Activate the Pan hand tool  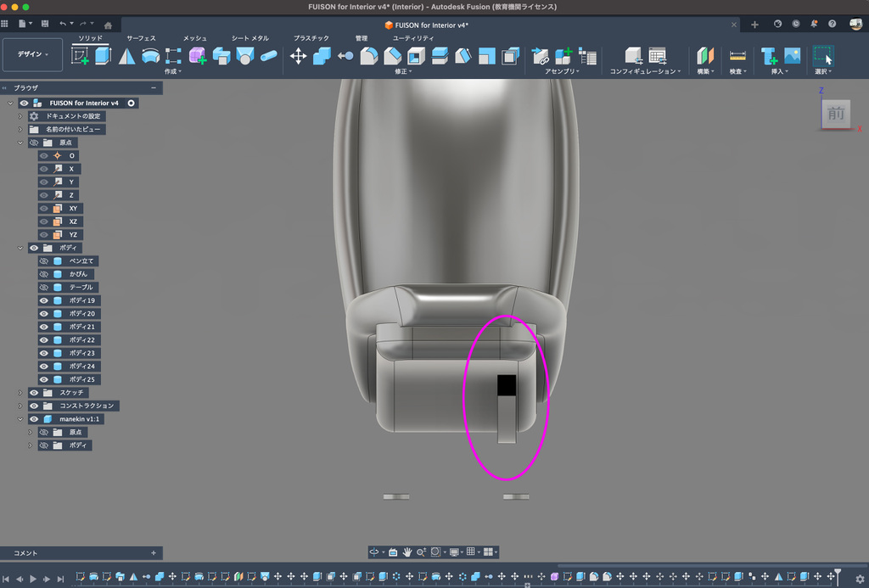pos(407,552)
